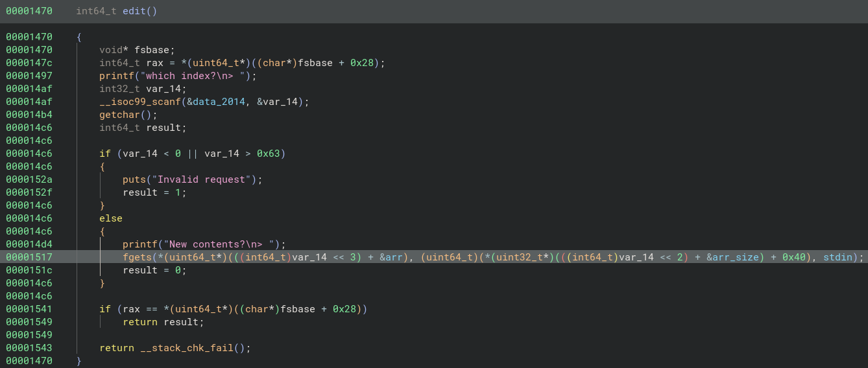Select the data_2014 symbol reference
This screenshot has width=868, height=368.
coord(222,102)
